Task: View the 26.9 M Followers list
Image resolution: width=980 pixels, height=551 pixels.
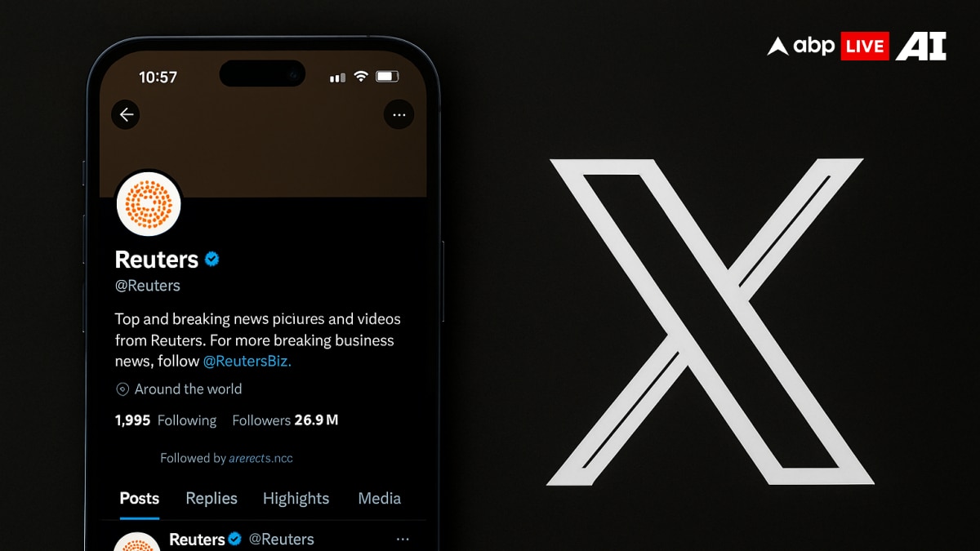Action: (x=285, y=420)
